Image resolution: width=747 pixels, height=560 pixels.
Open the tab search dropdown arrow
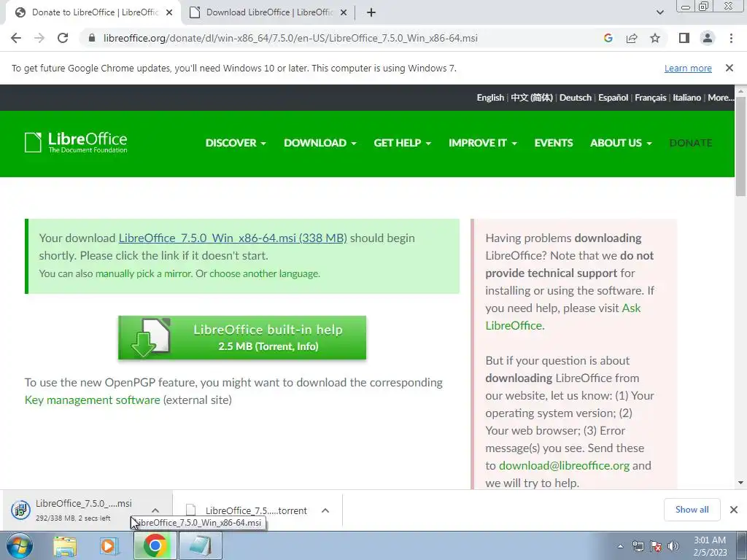659,12
